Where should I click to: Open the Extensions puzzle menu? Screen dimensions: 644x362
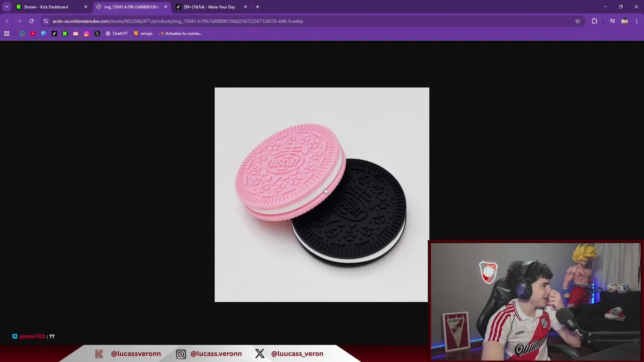(x=595, y=21)
